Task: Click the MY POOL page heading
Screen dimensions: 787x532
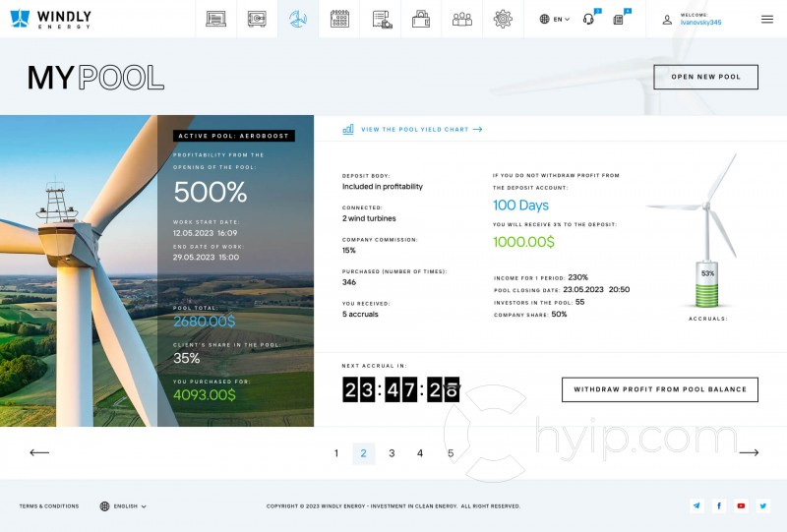Action: [x=95, y=78]
